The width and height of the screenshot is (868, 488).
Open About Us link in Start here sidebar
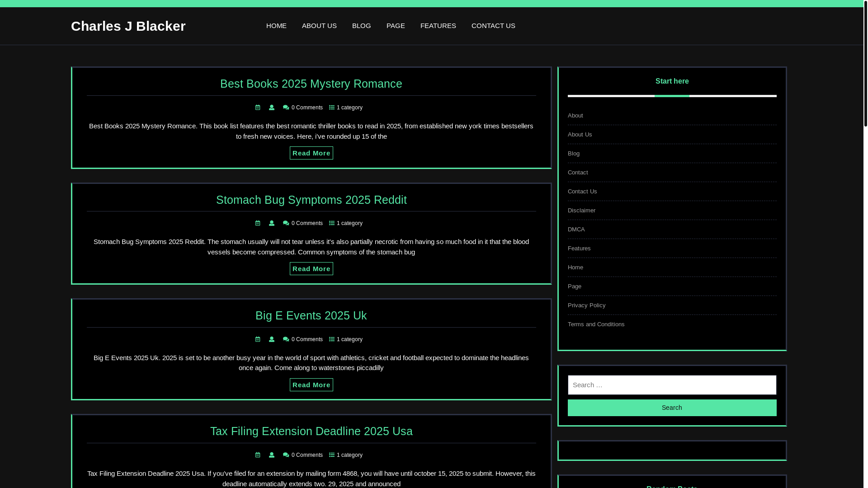(x=580, y=135)
